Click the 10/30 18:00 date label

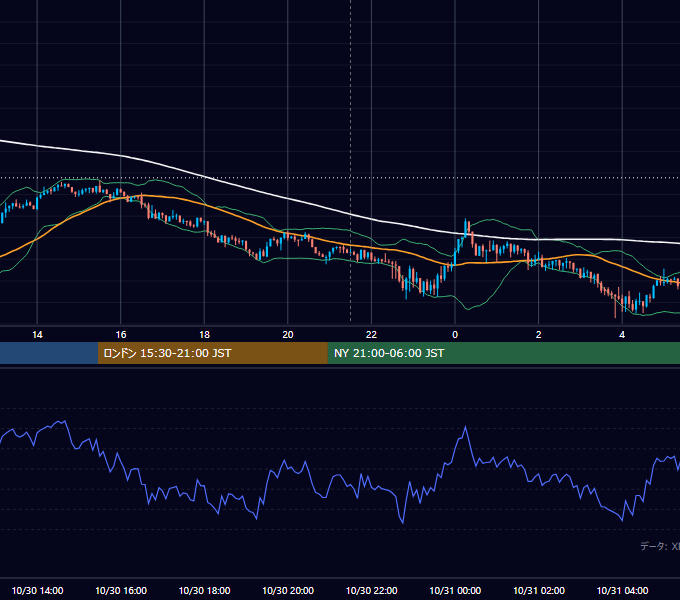point(204,590)
